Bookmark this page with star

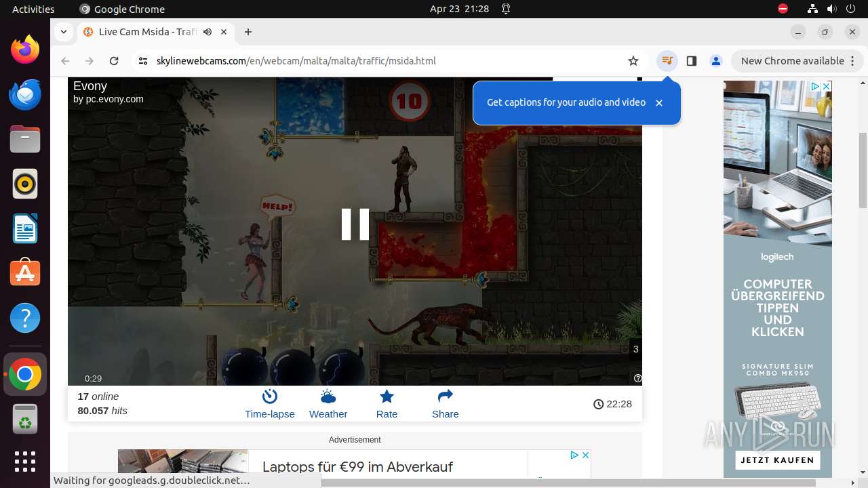633,61
